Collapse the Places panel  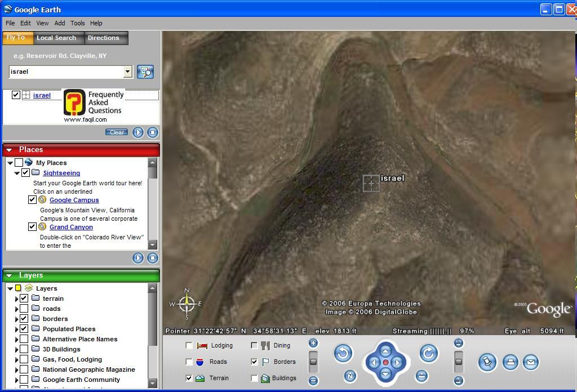coord(9,150)
